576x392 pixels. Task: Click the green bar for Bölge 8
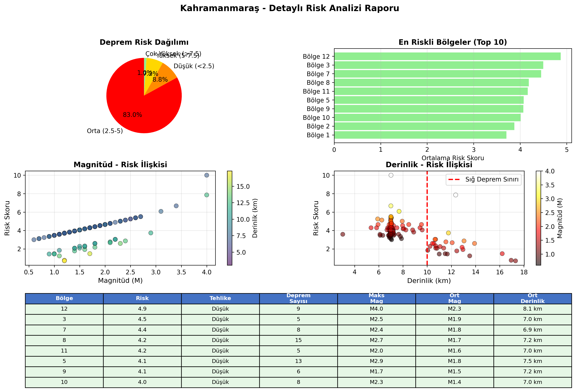[x=431, y=82]
